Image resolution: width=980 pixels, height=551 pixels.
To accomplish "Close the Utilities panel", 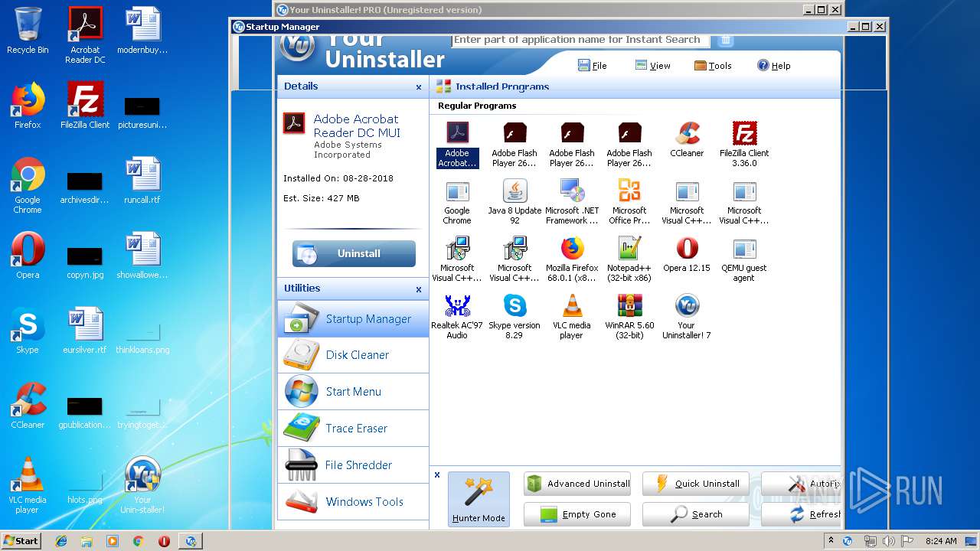I will click(419, 289).
